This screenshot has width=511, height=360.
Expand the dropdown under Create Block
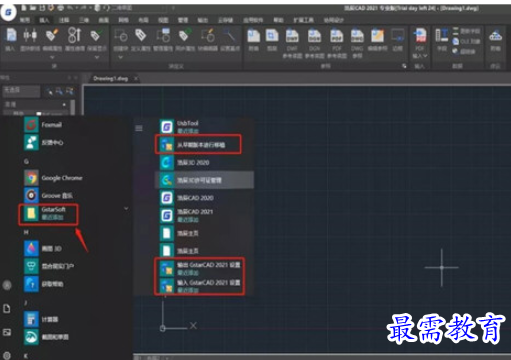coord(121,57)
